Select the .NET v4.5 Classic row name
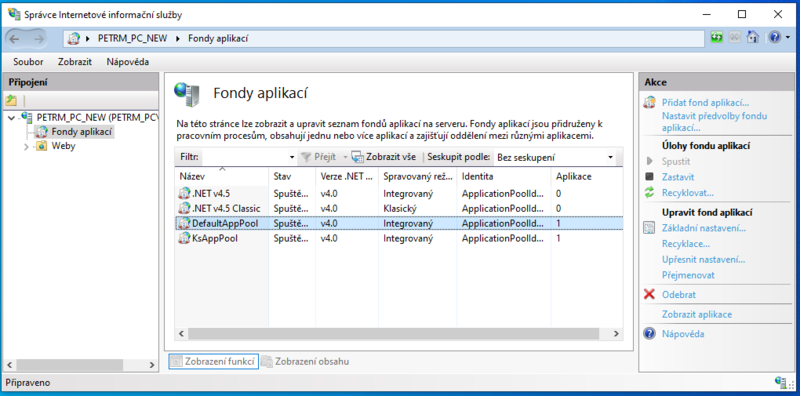This screenshot has height=396, width=800. pos(226,208)
